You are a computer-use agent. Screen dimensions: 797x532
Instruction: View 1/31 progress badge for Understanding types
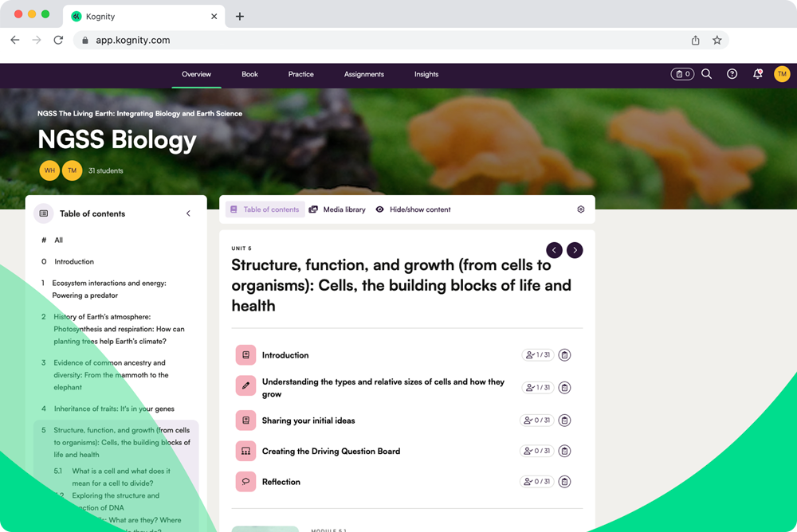coord(538,388)
